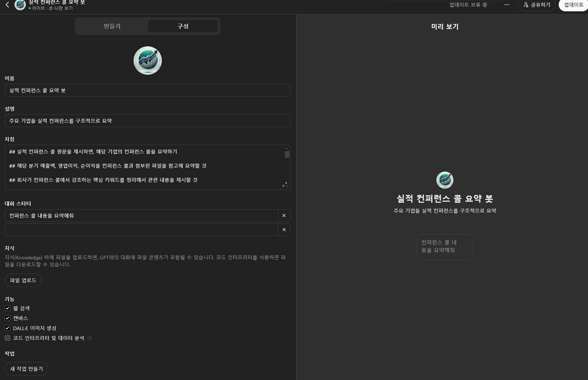Click the 파일 업로드 button
Image resolution: width=588 pixels, height=380 pixels.
tap(23, 280)
